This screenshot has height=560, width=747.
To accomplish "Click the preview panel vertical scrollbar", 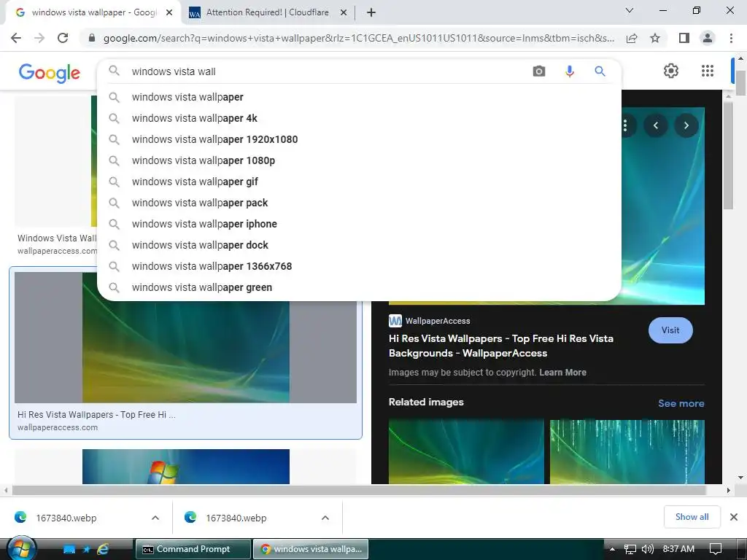I will click(728, 155).
